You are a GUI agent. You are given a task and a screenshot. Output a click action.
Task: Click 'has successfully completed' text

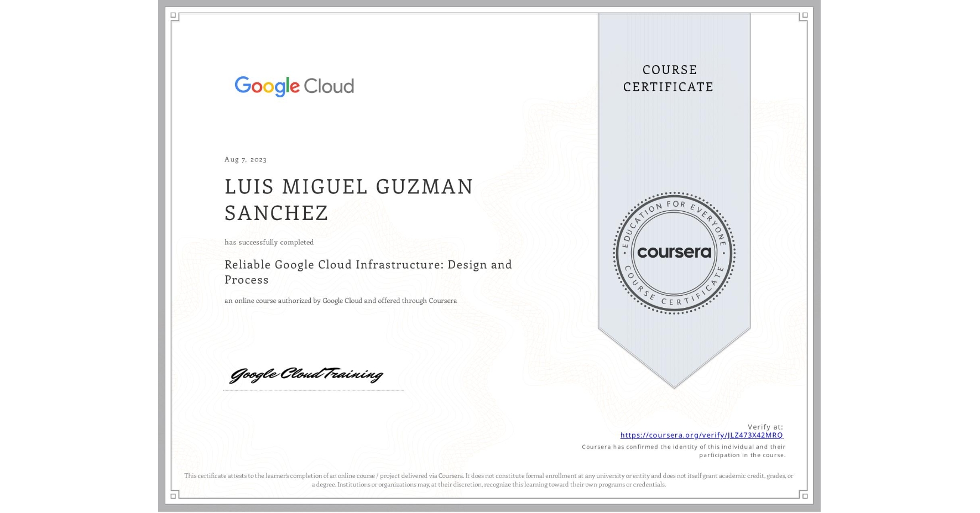coord(269,242)
